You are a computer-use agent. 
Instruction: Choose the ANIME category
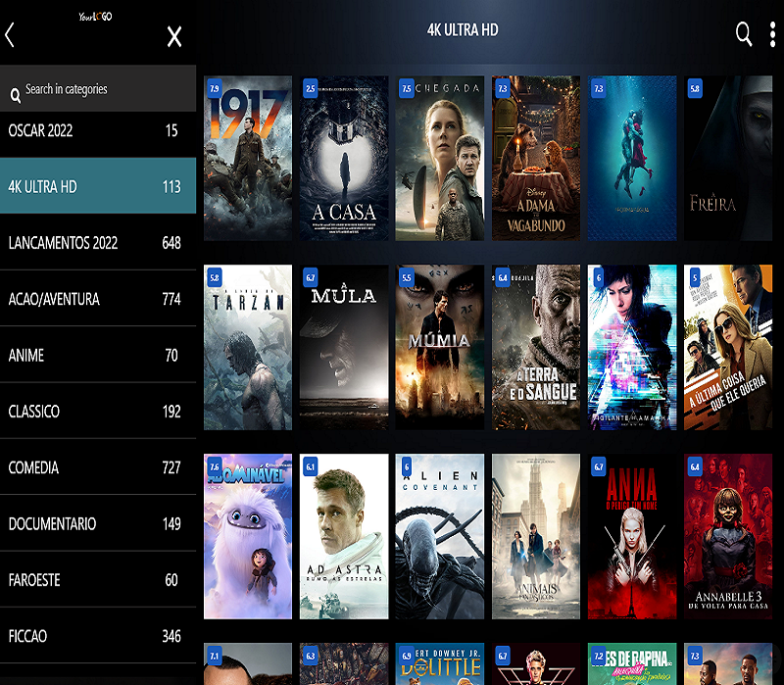[98, 355]
